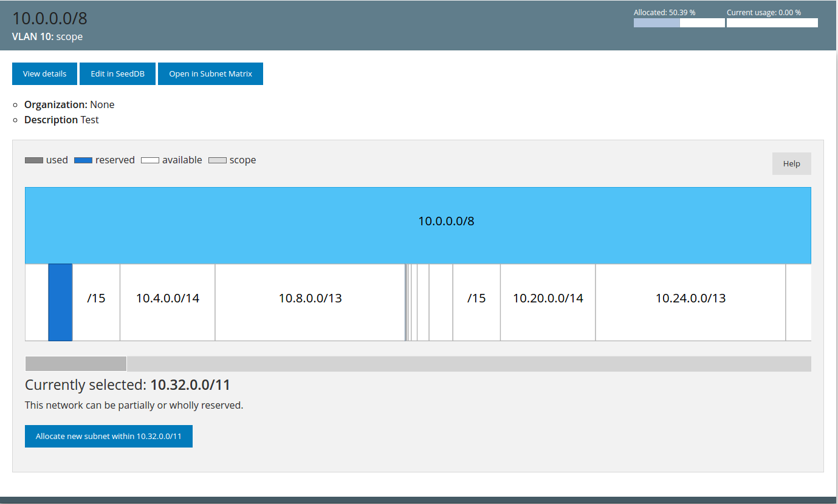Click the subnet navigator scrollbar thumb
838x504 pixels.
tap(76, 364)
